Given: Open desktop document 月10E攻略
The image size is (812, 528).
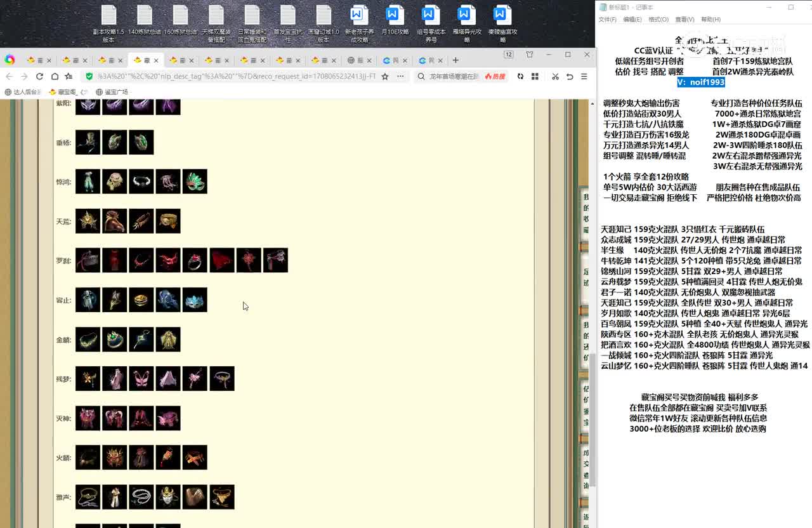Looking at the screenshot, I should click(395, 20).
